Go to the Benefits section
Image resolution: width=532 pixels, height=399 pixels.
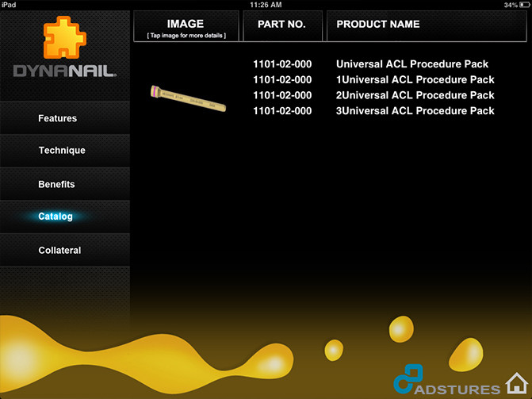(65, 184)
